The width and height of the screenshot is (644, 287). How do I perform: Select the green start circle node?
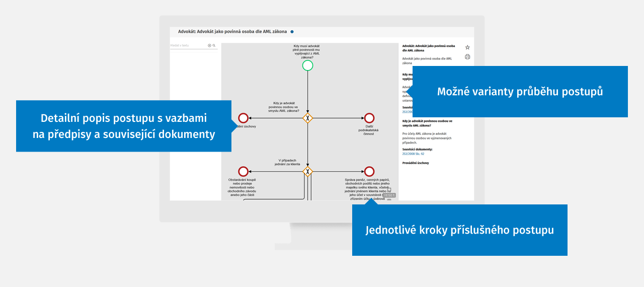(x=307, y=65)
